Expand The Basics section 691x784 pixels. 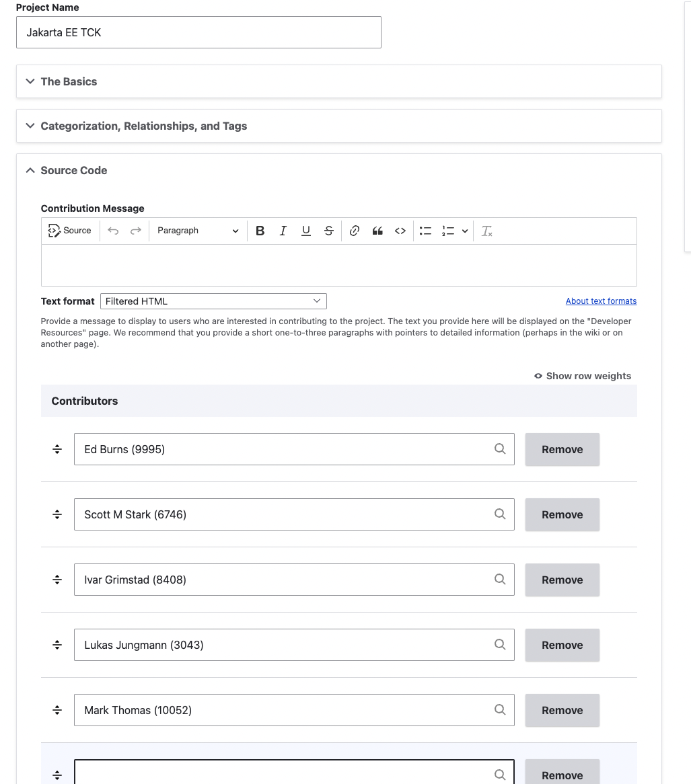click(69, 81)
